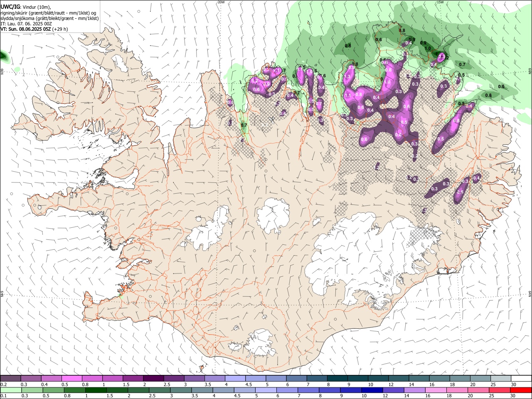Select the bright pink 0.5 snow swatch
The image size is (532, 399).
pyautogui.click(x=72, y=379)
